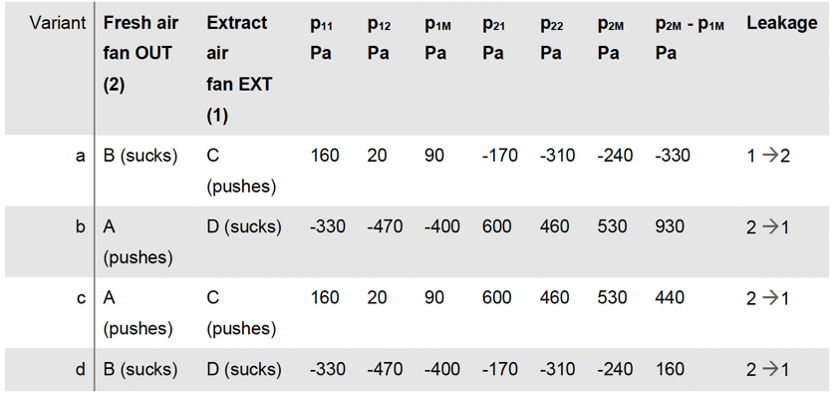This screenshot has height=397, width=837.
Task: Select the Fresh air fan OUT header
Action: [141, 54]
